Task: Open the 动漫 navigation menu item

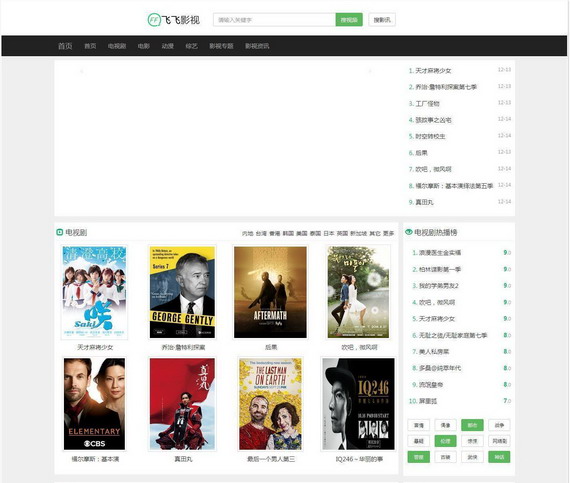Action: [x=168, y=46]
